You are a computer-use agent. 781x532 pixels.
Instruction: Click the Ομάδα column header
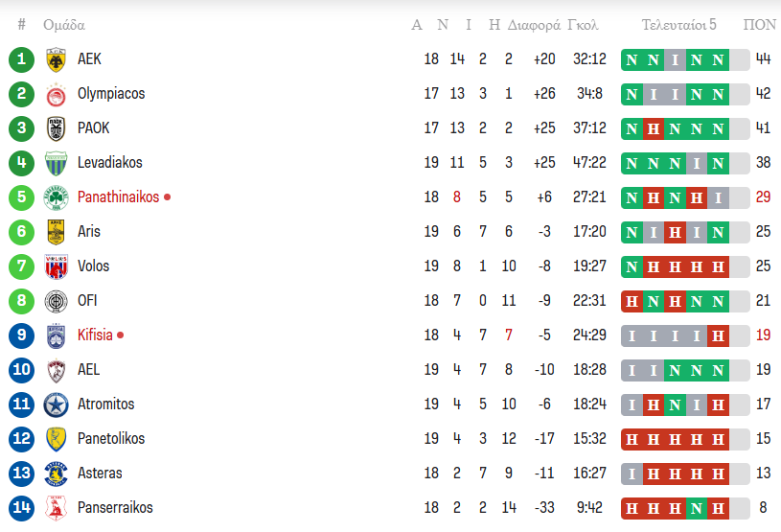tap(64, 25)
